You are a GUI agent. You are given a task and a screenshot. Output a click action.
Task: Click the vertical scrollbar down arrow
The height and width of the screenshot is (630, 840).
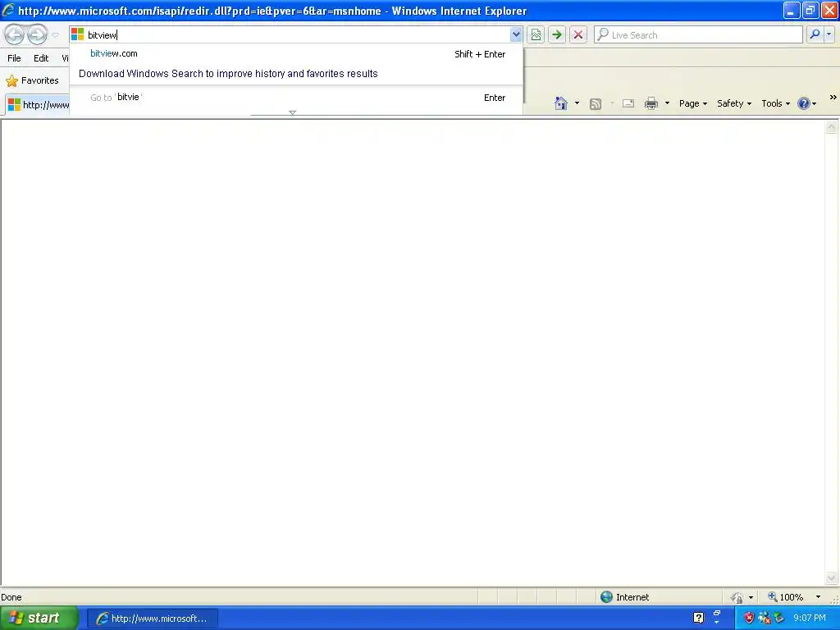point(831,577)
